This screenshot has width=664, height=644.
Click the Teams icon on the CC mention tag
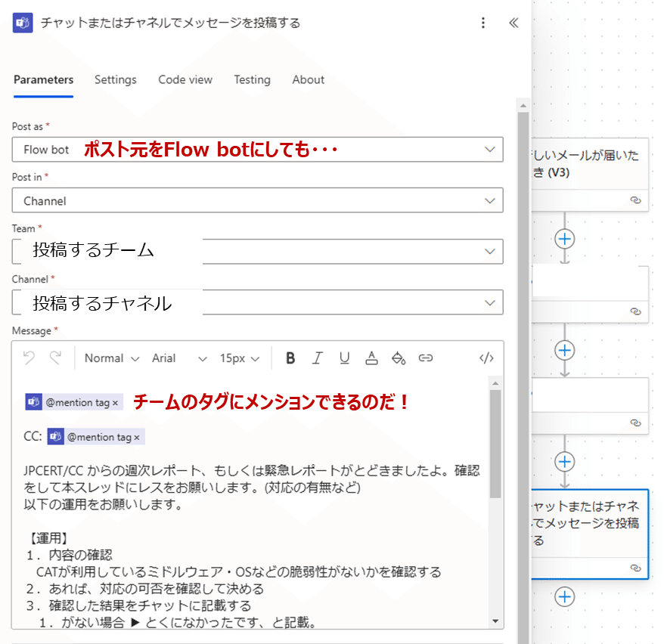(57, 437)
